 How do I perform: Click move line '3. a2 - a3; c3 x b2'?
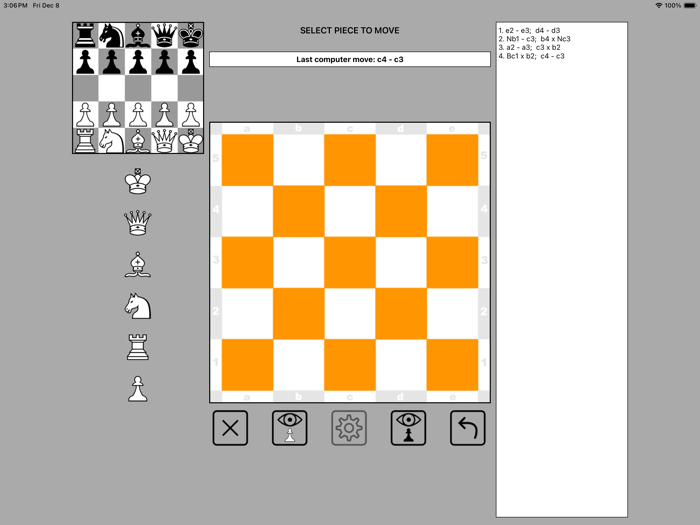point(529,47)
